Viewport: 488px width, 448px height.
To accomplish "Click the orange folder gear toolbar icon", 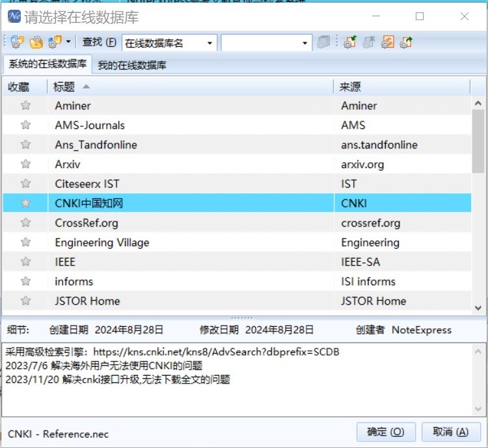I will click(x=36, y=42).
